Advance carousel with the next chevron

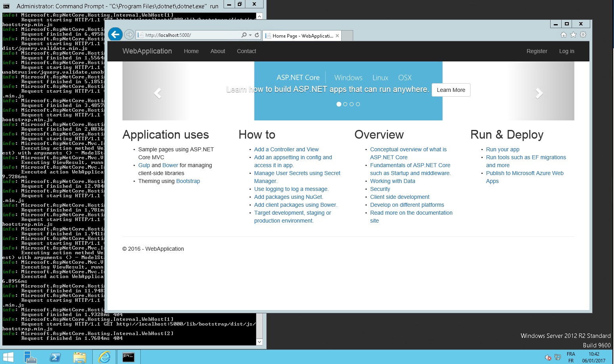[539, 93]
